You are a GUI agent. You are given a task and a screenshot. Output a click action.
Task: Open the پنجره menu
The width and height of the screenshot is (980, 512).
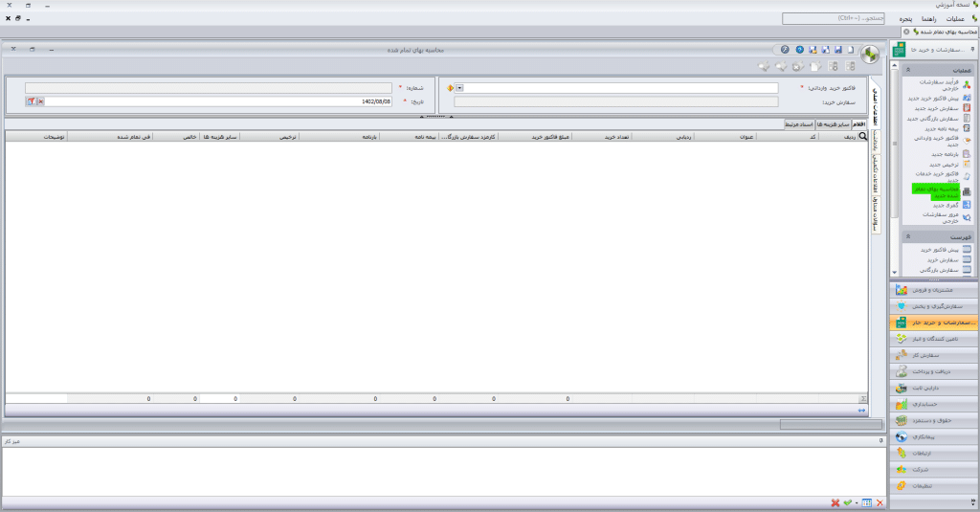click(905, 19)
